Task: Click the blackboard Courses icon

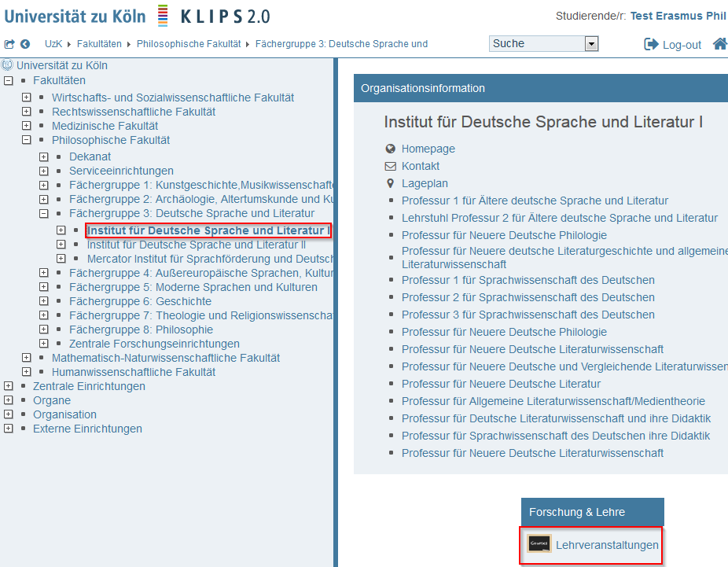Action: click(x=539, y=543)
